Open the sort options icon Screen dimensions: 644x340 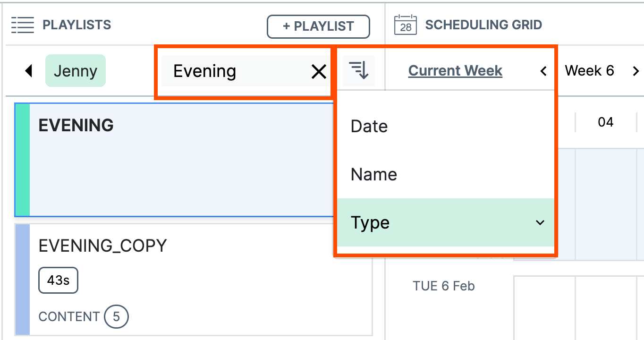coord(358,70)
